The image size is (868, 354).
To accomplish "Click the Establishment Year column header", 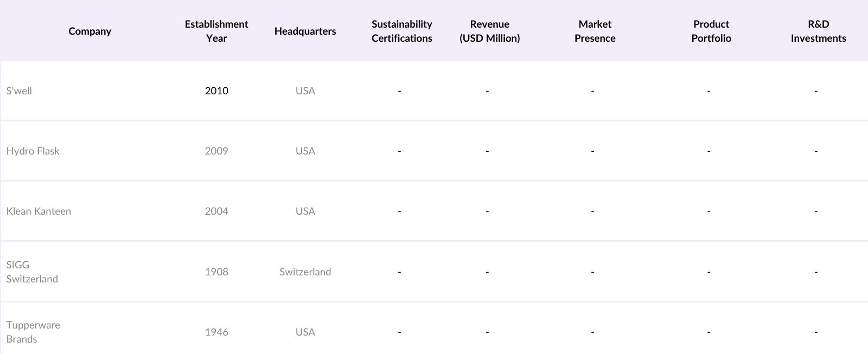I will pyautogui.click(x=216, y=31).
